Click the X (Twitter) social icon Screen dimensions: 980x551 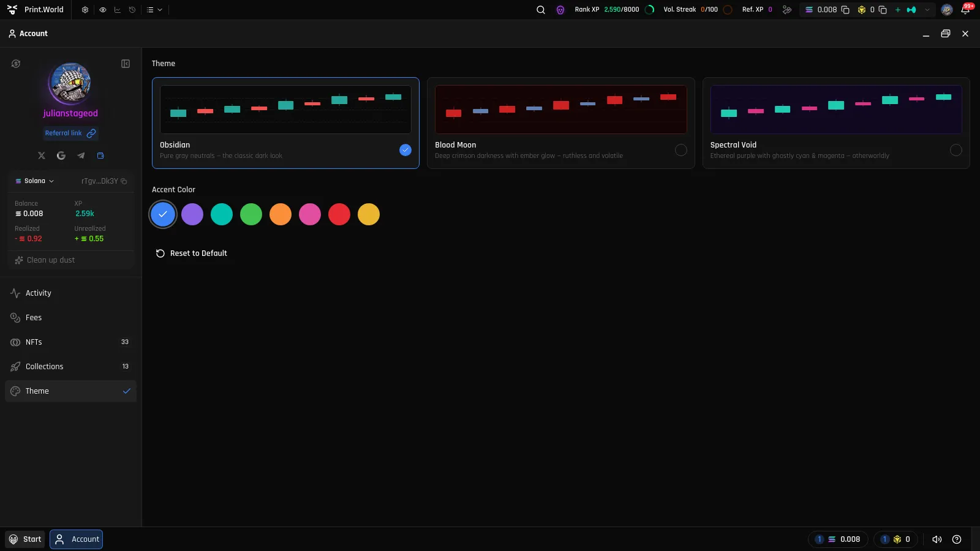tap(42, 156)
